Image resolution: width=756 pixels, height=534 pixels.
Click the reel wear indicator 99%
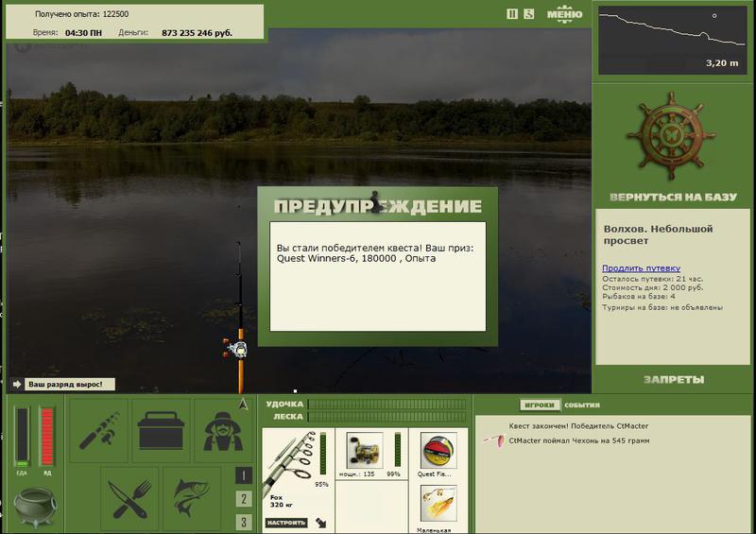click(397, 450)
